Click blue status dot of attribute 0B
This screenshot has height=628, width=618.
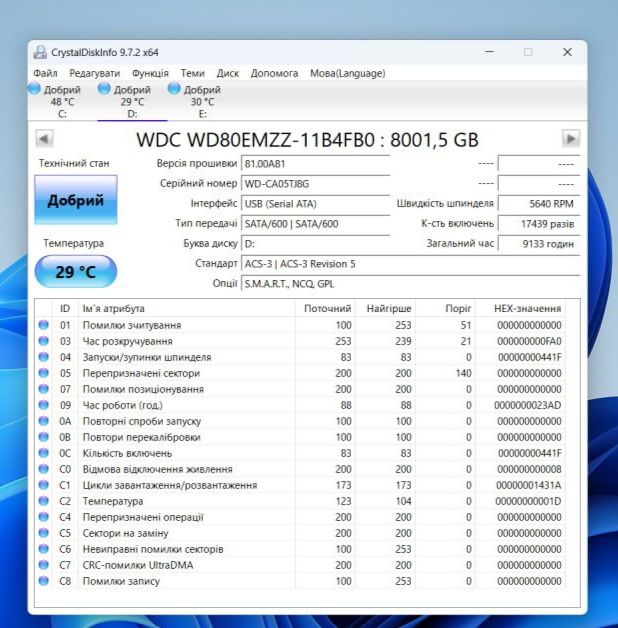44,437
